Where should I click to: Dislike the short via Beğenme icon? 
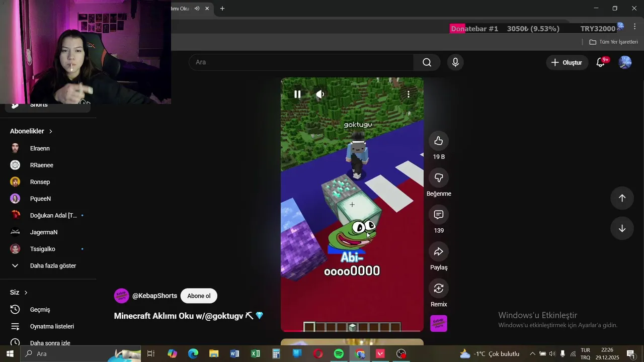[x=439, y=177]
